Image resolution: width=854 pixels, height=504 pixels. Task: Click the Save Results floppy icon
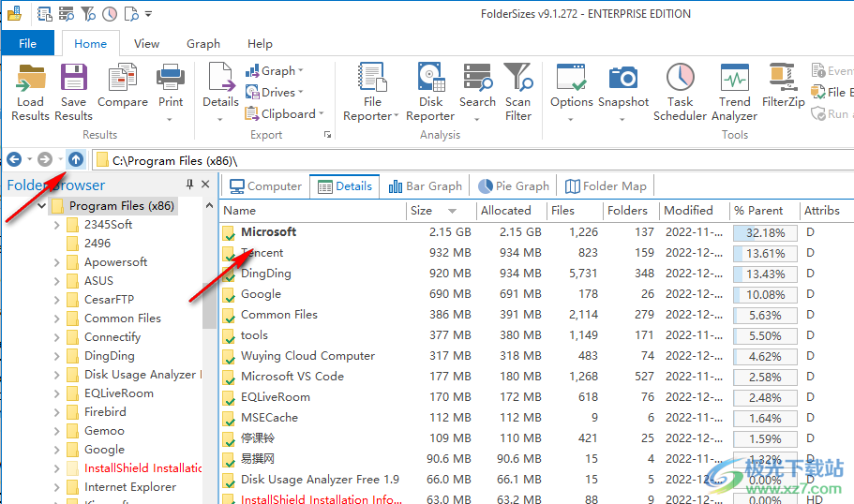73,78
